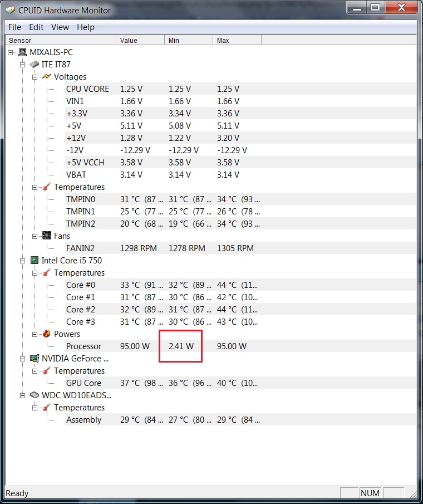Select the Core #1 temperature row
Screen dimensions: 423x504
(x=240, y=297)
